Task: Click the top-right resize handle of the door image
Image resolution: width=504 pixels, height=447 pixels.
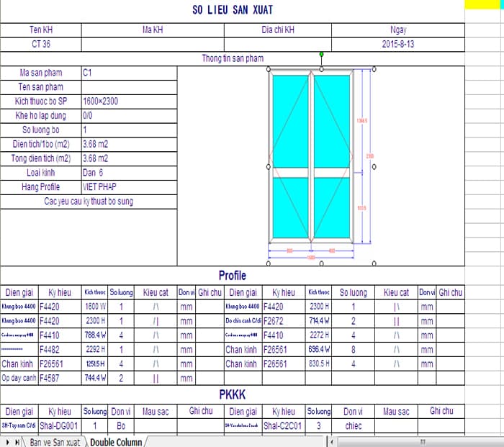Action: tap(374, 70)
